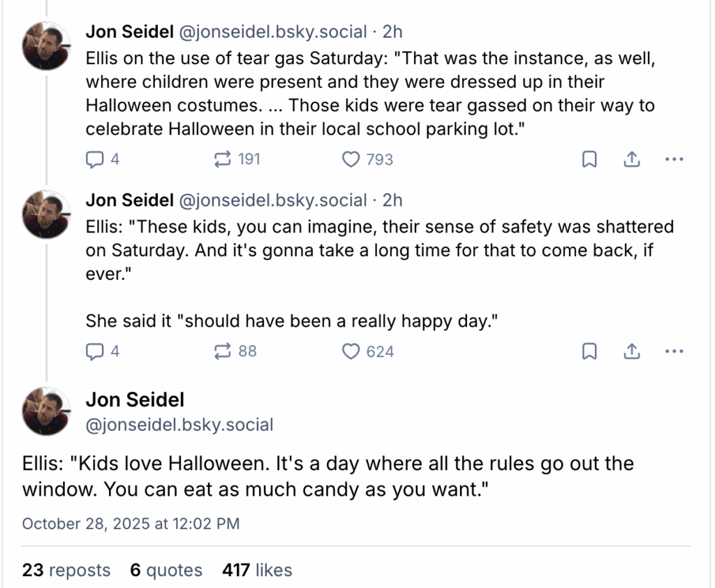Screen dimensions: 715x588
Task: View the 417 likes list
Action: click(x=257, y=570)
